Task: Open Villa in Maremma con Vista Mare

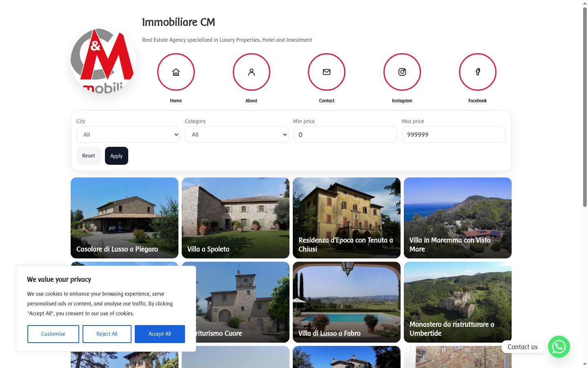Action: click(x=458, y=218)
